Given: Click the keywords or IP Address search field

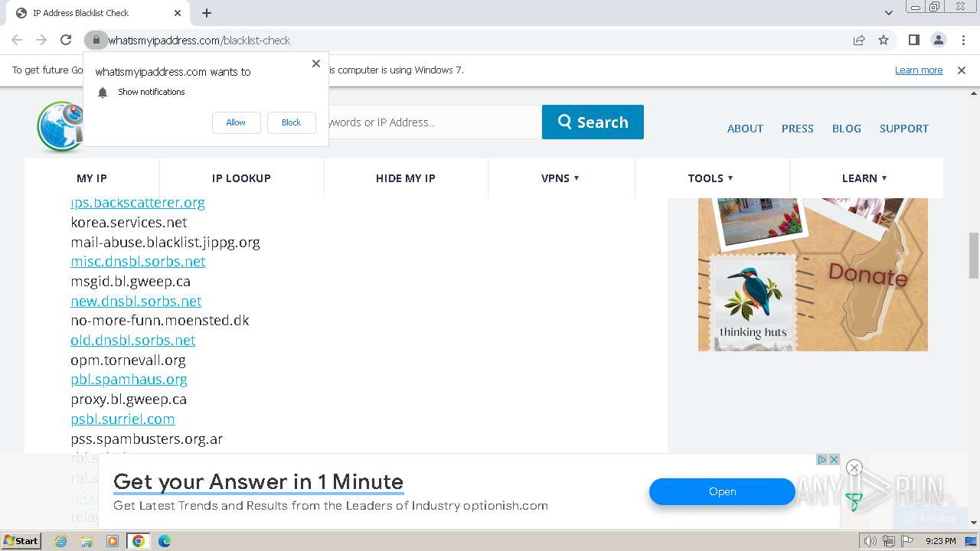Looking at the screenshot, I should (x=433, y=122).
